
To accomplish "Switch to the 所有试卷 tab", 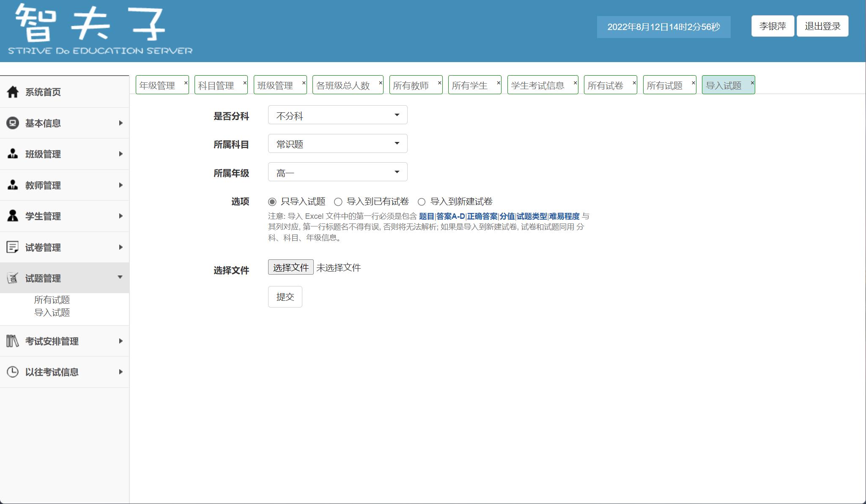I will [606, 84].
